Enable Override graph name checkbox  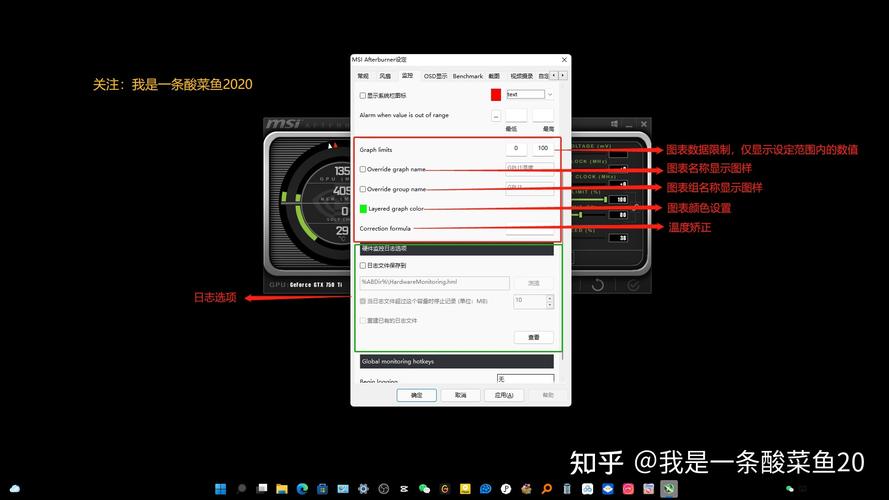(x=363, y=170)
